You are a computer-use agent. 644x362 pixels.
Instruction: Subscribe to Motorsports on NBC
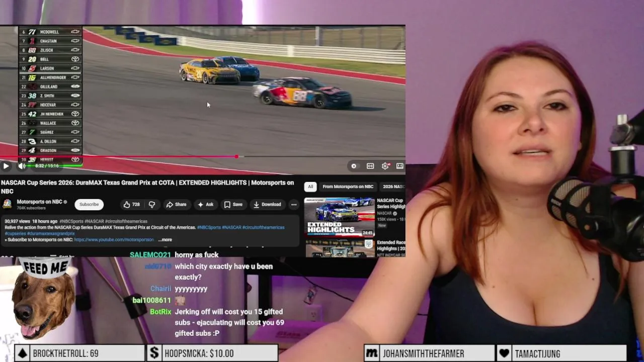(x=89, y=204)
